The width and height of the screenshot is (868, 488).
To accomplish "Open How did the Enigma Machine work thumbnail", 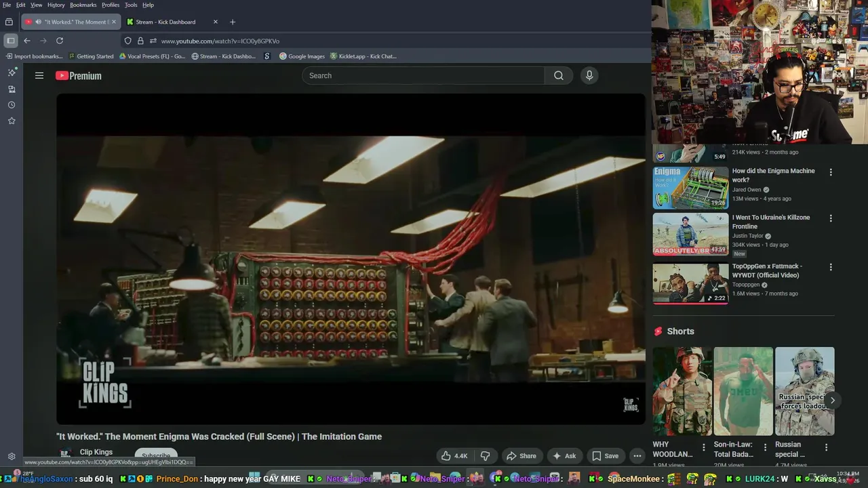I will point(690,188).
